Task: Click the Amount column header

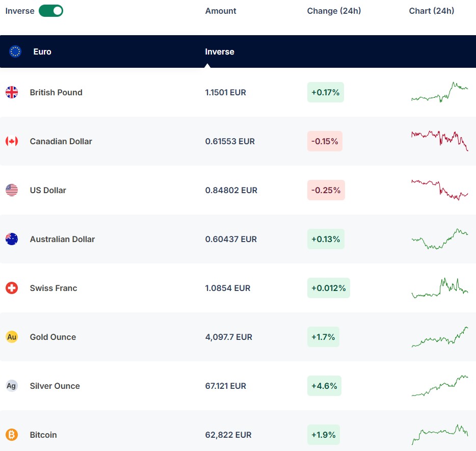Action: tap(221, 11)
